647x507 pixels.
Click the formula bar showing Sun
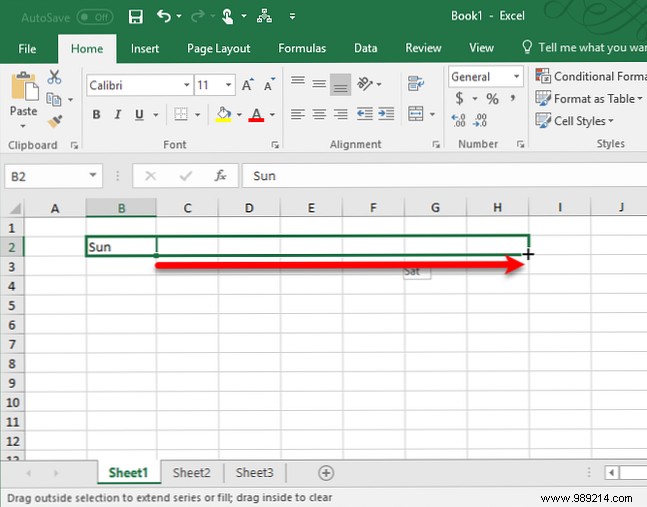point(444,176)
